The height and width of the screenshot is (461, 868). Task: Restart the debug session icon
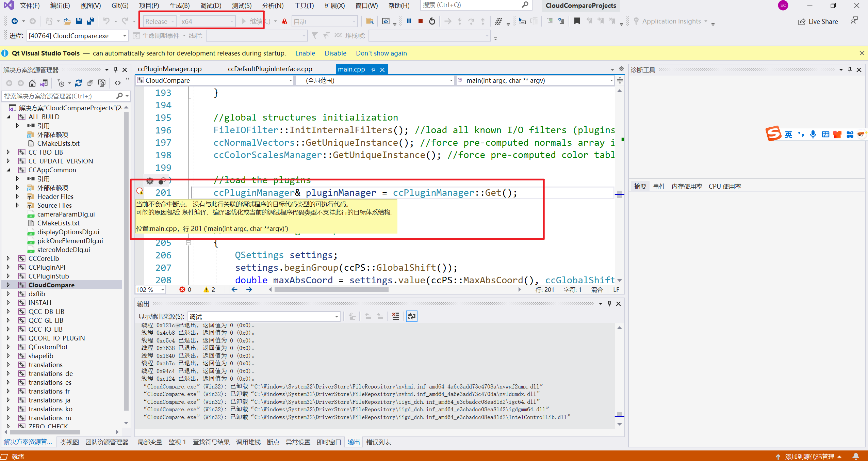[x=432, y=21]
